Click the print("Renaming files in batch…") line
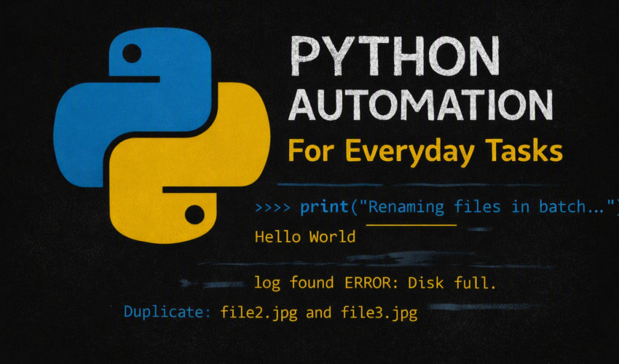This screenshot has width=619, height=364. click(460, 207)
